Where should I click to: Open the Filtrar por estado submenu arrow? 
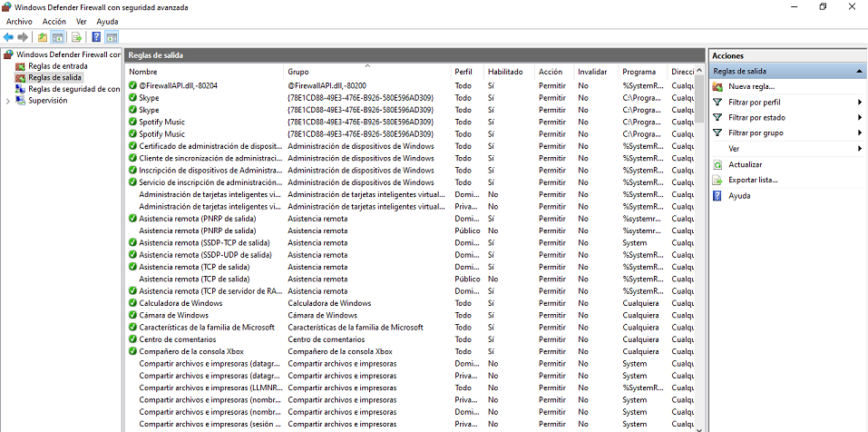860,117
